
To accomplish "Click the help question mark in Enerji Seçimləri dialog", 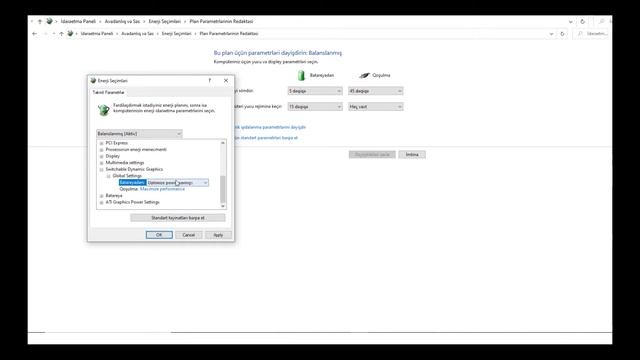I will pyautogui.click(x=210, y=80).
